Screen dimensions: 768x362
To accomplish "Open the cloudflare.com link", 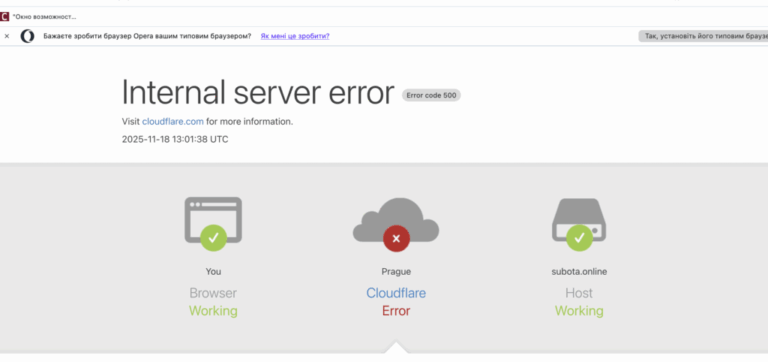I will [x=173, y=121].
